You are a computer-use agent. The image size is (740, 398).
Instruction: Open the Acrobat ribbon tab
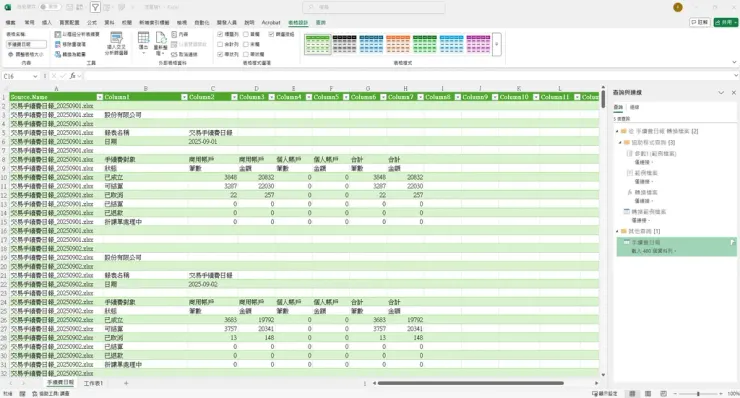pos(271,23)
